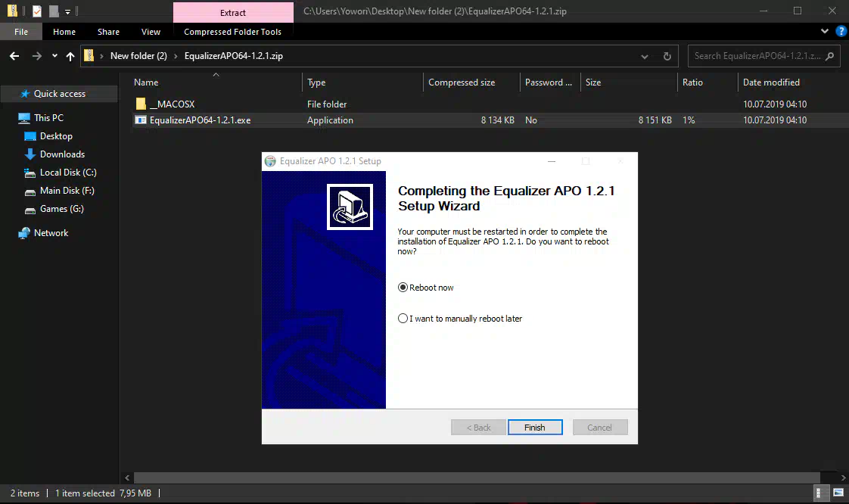849x504 pixels.
Task: Select This PC in navigation pane
Action: 48,117
